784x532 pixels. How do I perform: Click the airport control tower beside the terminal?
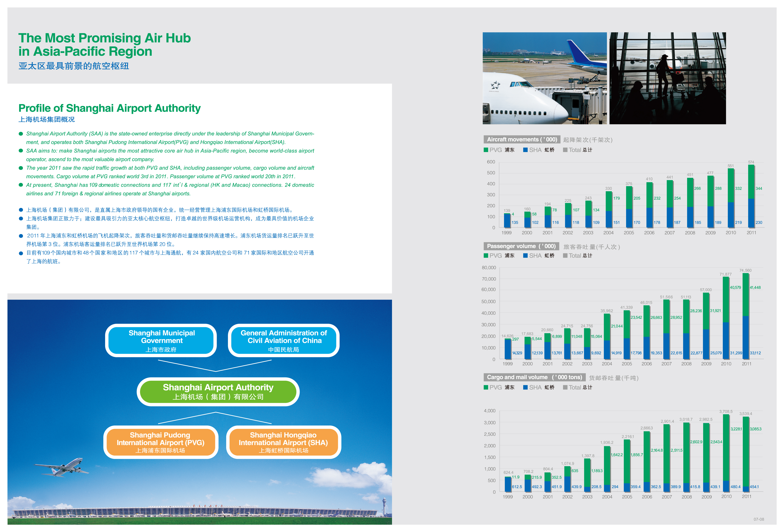(384, 507)
